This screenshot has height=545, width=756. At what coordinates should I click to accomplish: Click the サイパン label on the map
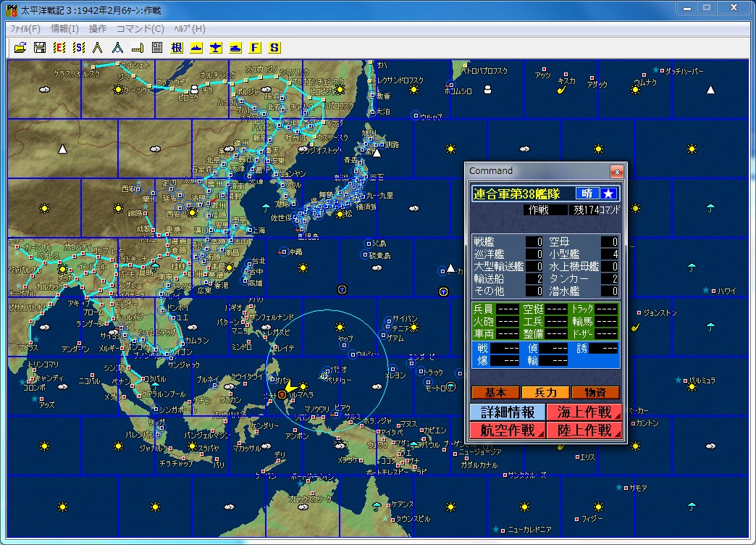(405, 318)
